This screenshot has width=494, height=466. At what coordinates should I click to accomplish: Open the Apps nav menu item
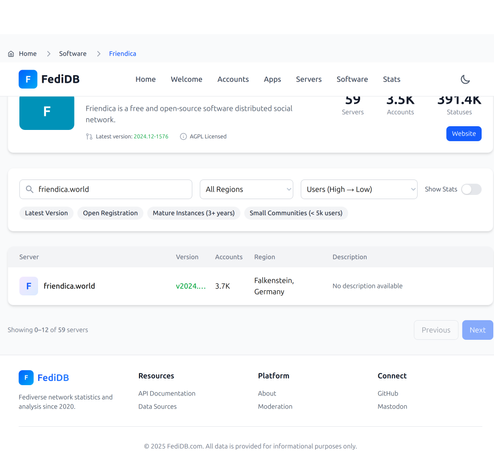point(273,79)
